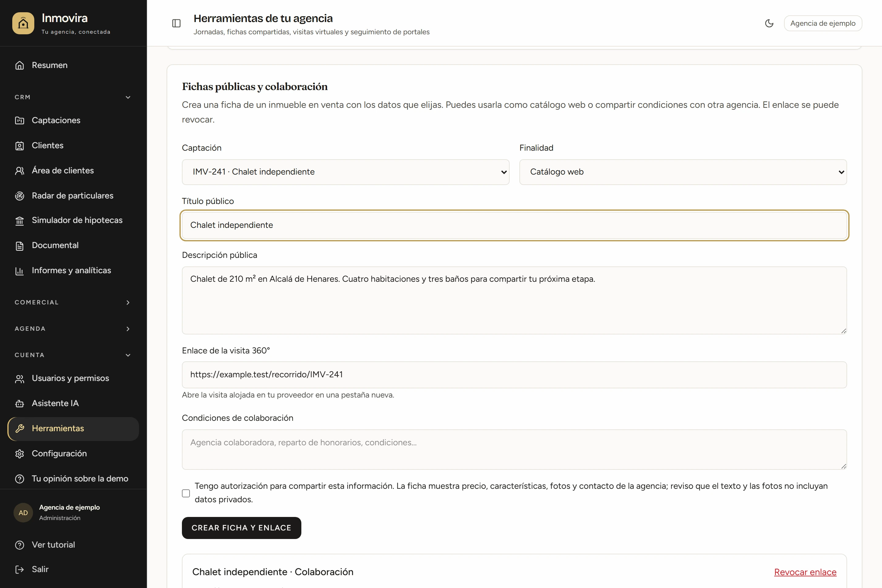Image resolution: width=882 pixels, height=588 pixels.
Task: Toggle the sidebar panel icon in header
Action: coord(176,23)
